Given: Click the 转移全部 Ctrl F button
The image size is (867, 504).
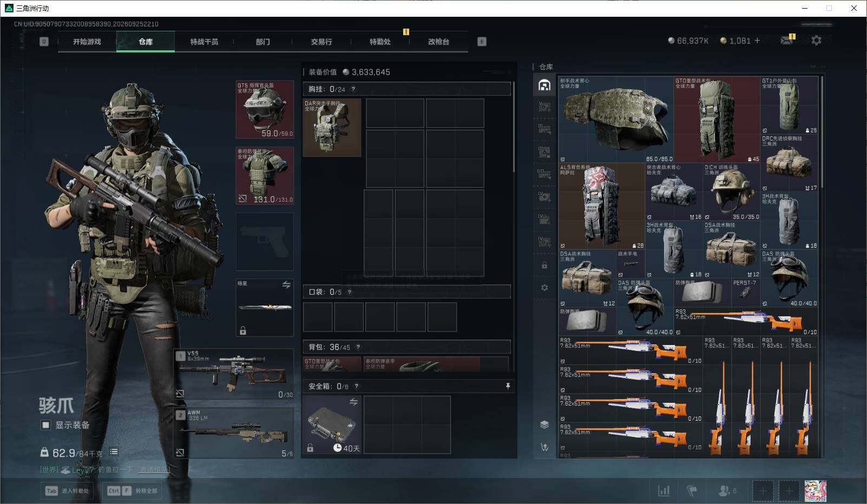Looking at the screenshot, I should 133,491.
